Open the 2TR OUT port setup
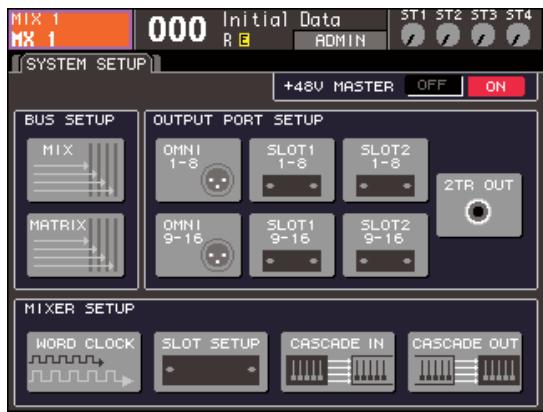Screen dimensions: 543x412 point(479,205)
